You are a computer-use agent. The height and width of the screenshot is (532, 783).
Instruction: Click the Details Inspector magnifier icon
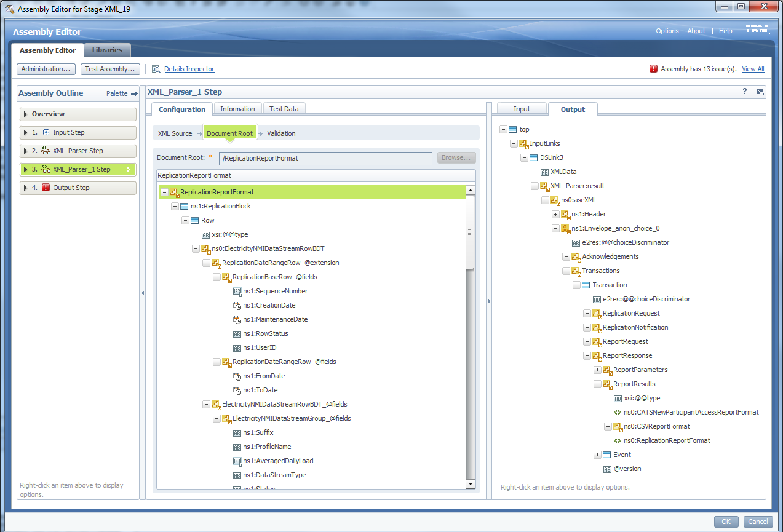coord(156,69)
